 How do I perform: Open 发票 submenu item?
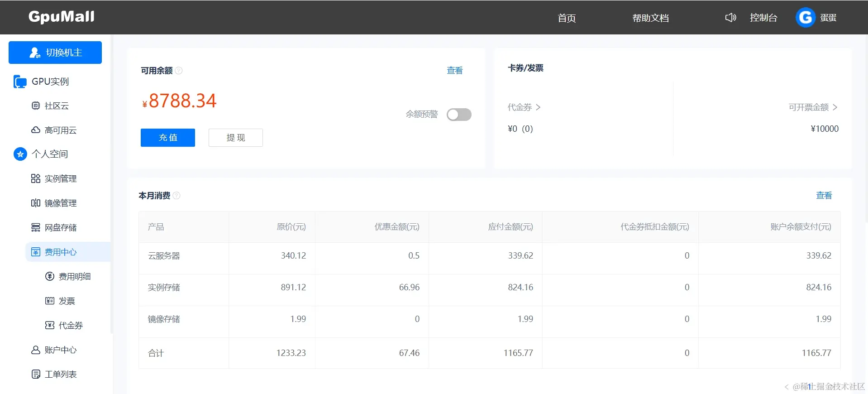coord(67,301)
